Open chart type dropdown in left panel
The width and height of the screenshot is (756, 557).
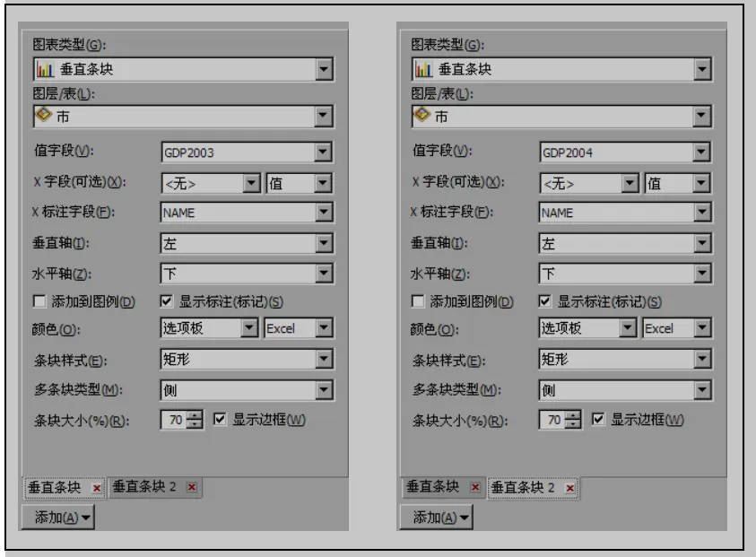[x=324, y=69]
